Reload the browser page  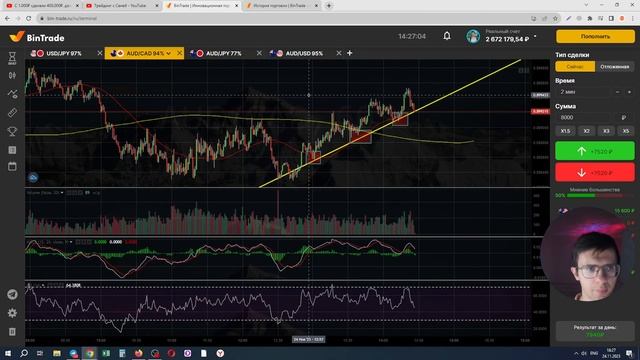pyautogui.click(x=28, y=18)
